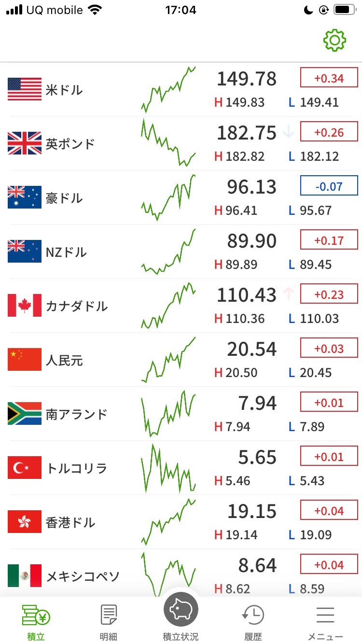Image resolution: width=362 pixels, height=644 pixels.
Task: Tap the -0.07 change button for 豪ドル
Action: click(329, 186)
